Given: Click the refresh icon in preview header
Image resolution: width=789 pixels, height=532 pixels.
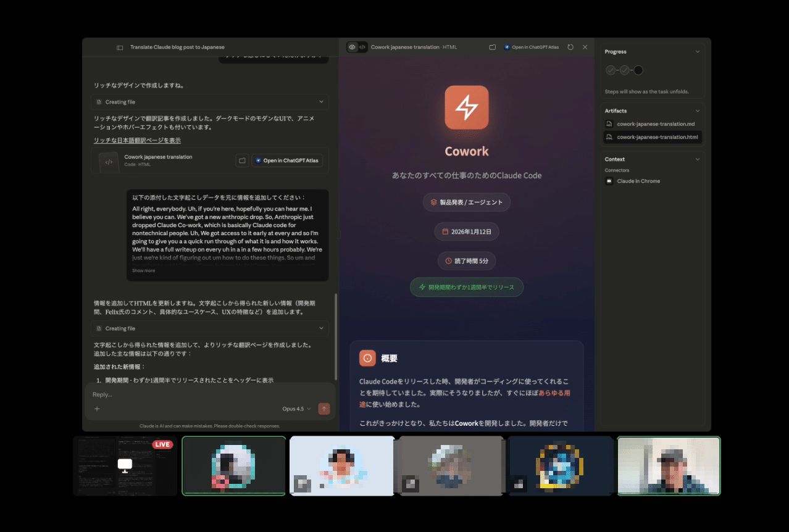Looking at the screenshot, I should coord(570,47).
